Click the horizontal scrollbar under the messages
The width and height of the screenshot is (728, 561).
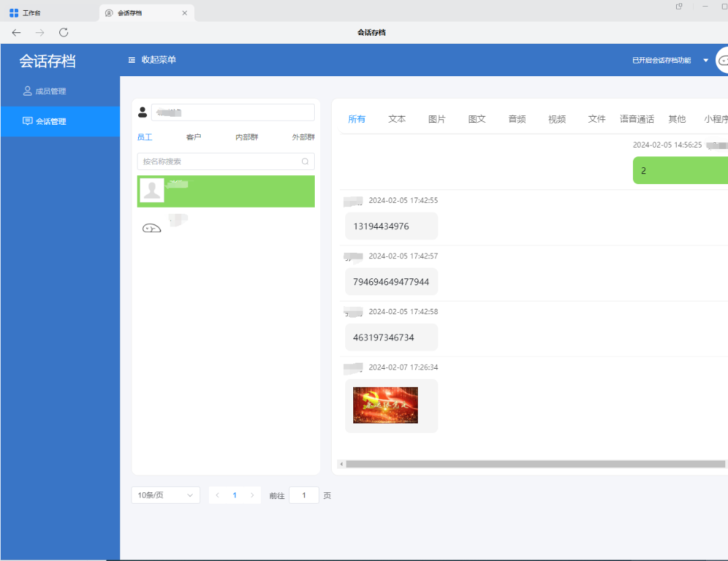[x=533, y=464]
